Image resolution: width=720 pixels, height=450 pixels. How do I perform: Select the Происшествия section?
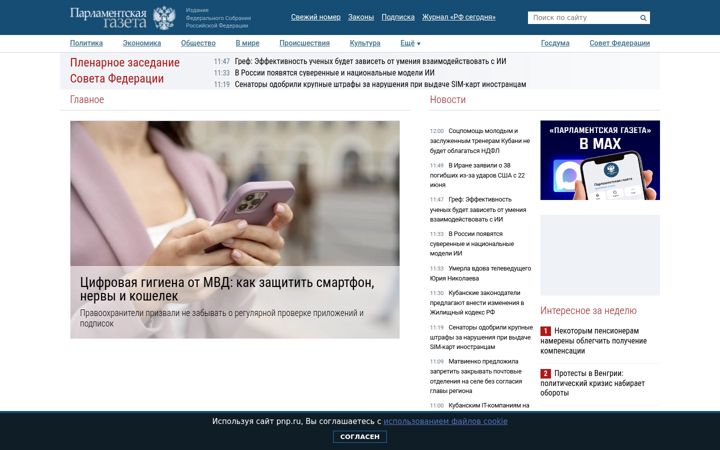[x=304, y=43]
